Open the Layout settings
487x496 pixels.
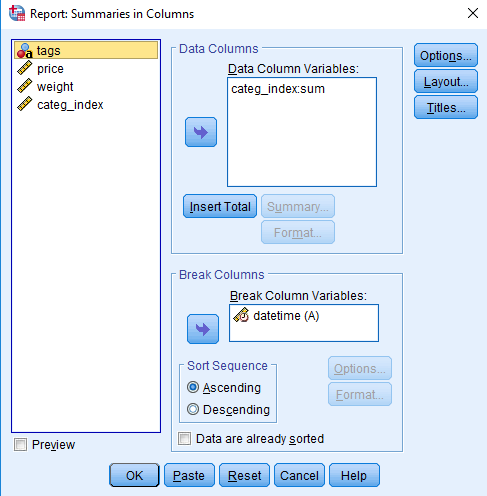446,81
